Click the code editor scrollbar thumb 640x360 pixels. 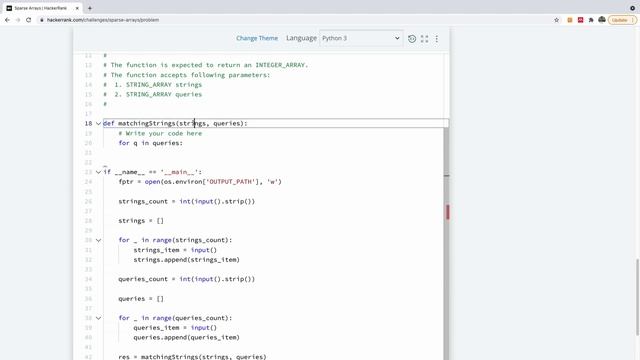(x=447, y=245)
